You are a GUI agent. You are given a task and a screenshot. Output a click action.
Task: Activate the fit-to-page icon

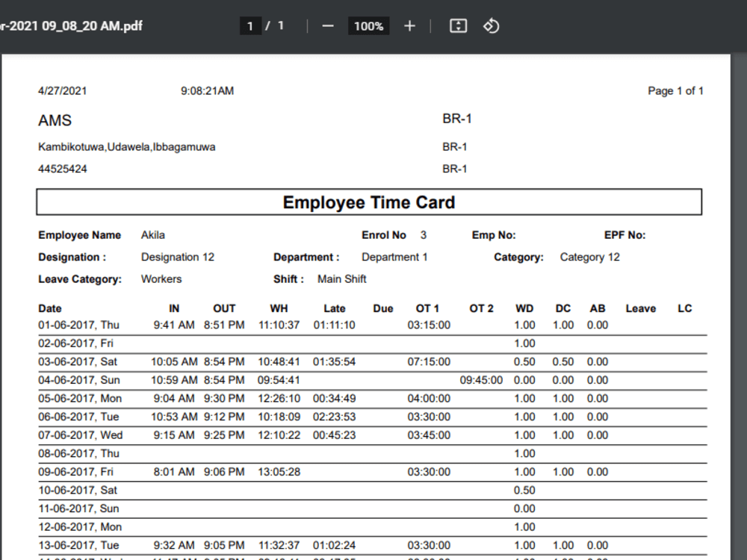[x=457, y=25]
